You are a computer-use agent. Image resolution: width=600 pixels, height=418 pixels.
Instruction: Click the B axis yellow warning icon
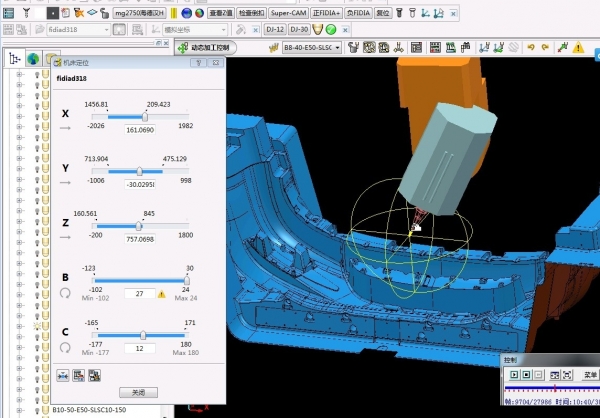161,294
